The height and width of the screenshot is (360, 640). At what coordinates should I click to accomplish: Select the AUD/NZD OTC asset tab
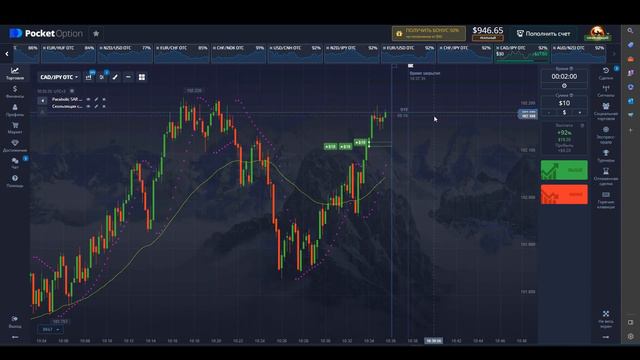[578, 54]
